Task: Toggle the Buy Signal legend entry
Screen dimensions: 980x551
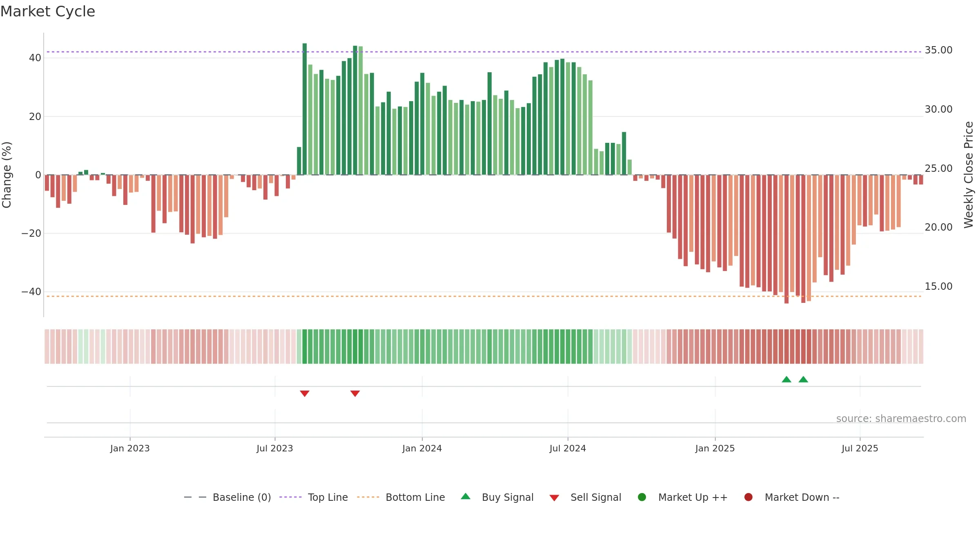Action: (497, 497)
